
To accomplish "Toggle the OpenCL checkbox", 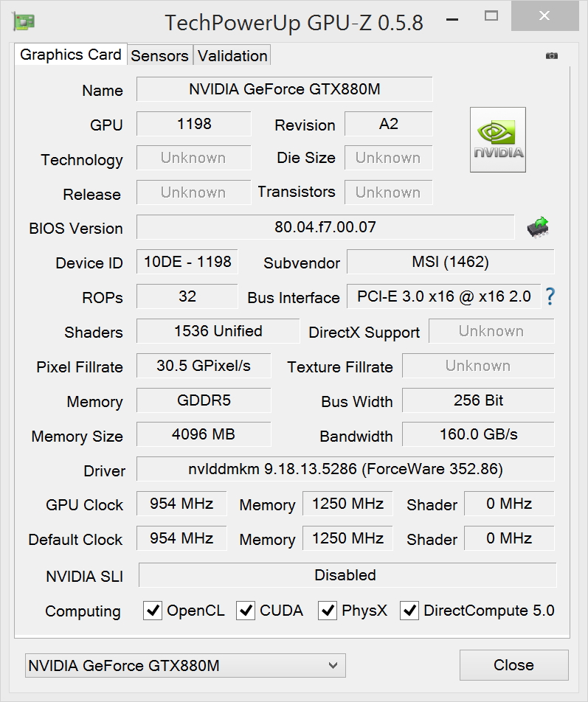I will [153, 611].
